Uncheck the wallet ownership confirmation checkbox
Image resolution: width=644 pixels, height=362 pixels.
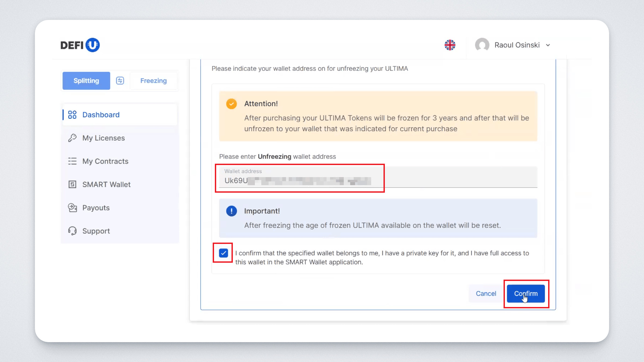pyautogui.click(x=223, y=253)
